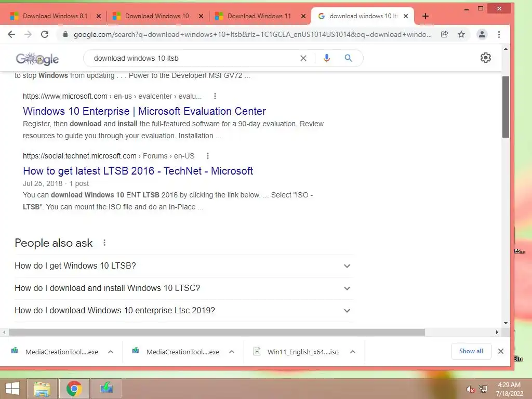Screen dimensions: 532x399
Task: Open How to get latest LTSB 2016 link
Action: pyautogui.click(x=138, y=171)
